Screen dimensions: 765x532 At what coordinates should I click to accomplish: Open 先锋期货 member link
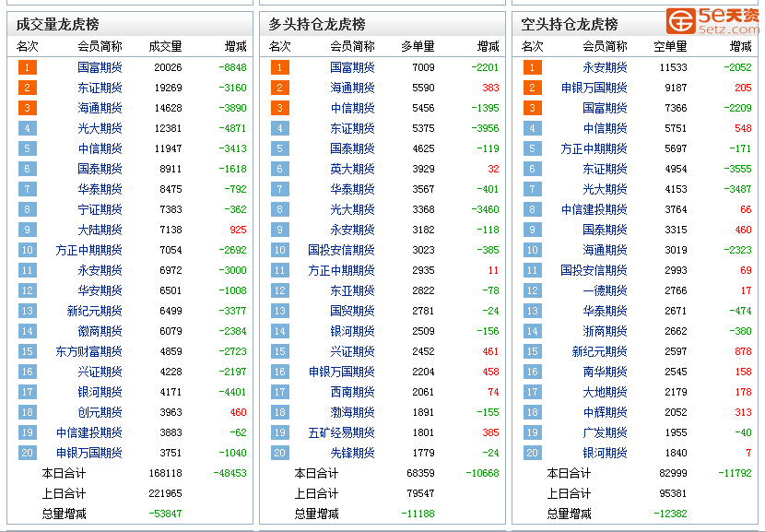coord(352,453)
